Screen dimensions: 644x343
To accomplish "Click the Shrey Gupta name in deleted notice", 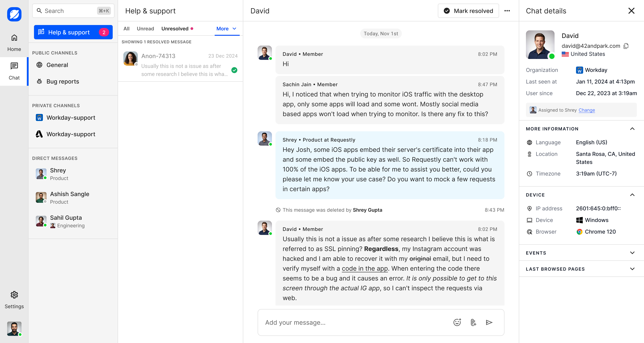I will [367, 210].
